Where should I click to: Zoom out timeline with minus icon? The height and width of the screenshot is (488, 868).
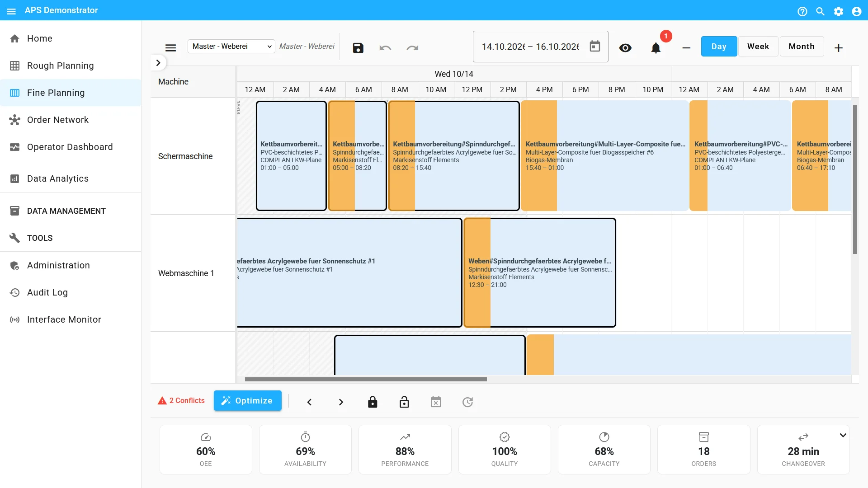686,47
